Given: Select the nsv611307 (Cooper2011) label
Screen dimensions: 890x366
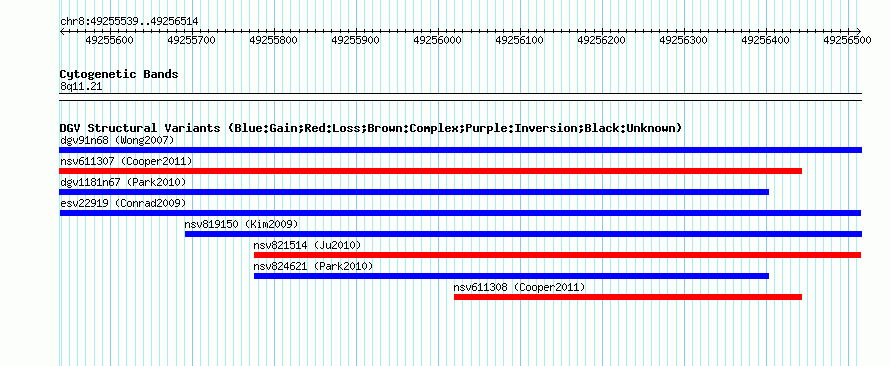Looking at the screenshot, I should pos(126,161).
